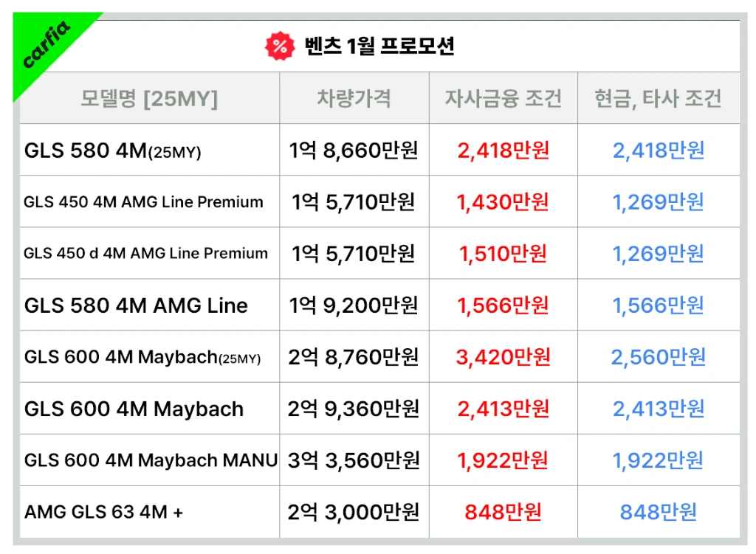Click the blue '2,418만원' cash condition value

click(x=659, y=150)
